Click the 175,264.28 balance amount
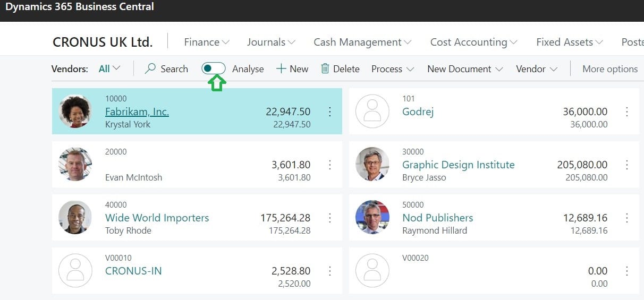Screen dimensions: 644x300 (285, 218)
